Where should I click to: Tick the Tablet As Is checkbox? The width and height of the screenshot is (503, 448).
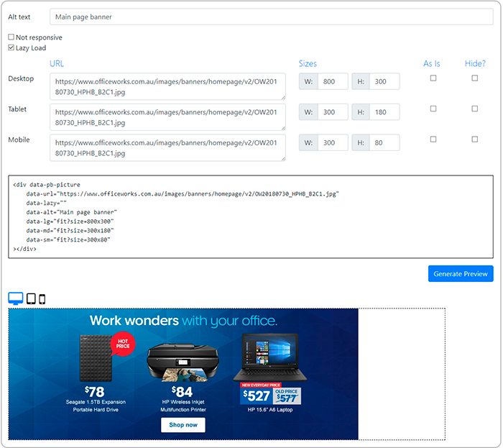(x=433, y=109)
